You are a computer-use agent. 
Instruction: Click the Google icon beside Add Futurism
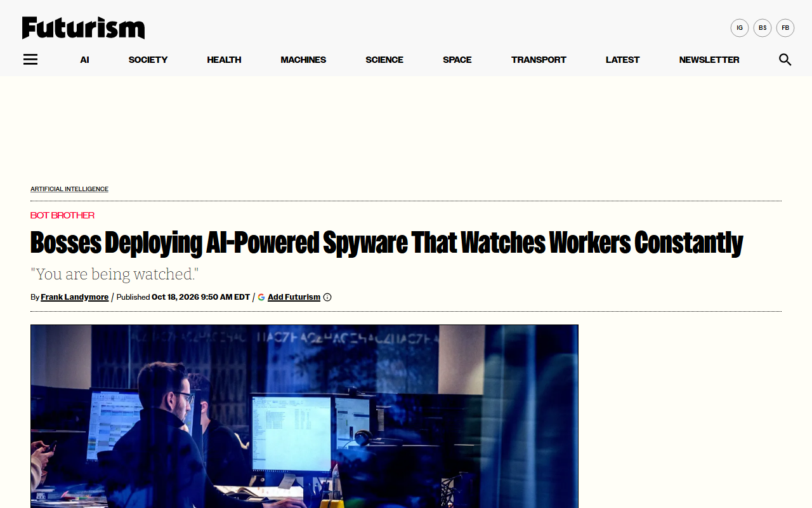(x=261, y=297)
